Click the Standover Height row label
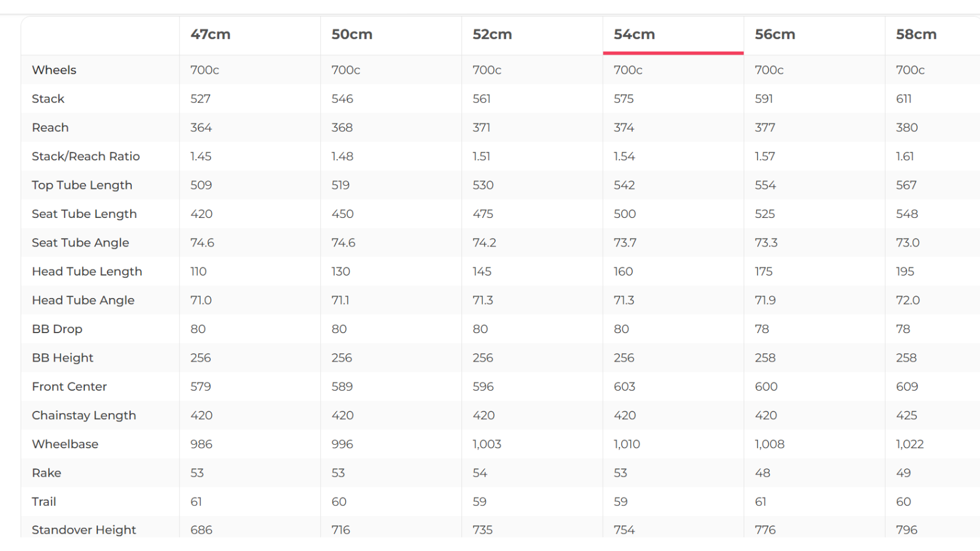This screenshot has width=980, height=551. (x=84, y=530)
